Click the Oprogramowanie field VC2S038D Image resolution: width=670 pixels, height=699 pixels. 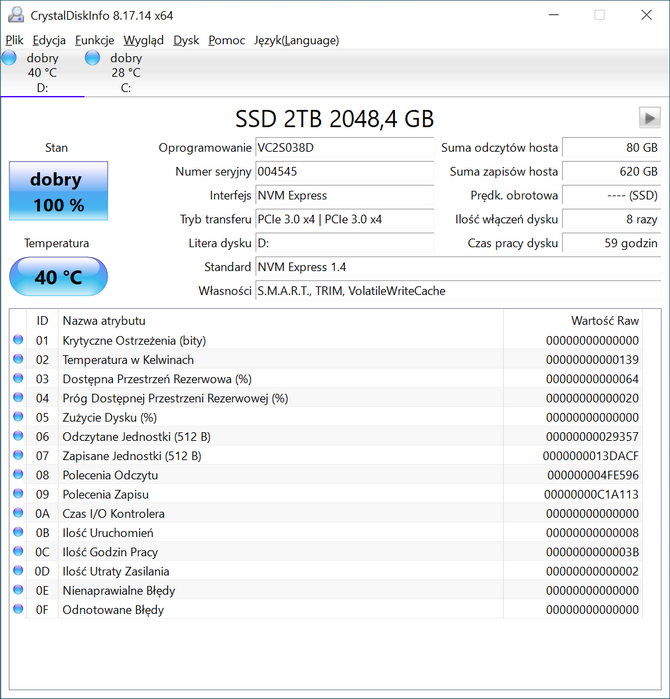[345, 148]
